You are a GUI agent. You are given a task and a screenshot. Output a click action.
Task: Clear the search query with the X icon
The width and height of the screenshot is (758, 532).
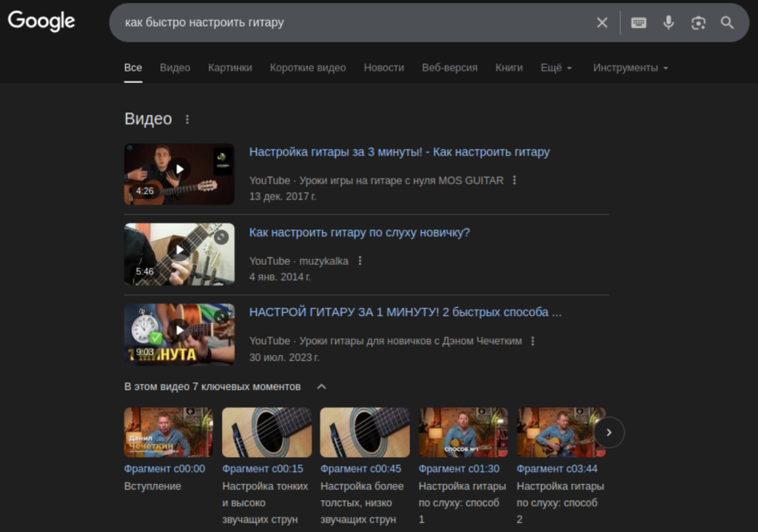coord(602,23)
